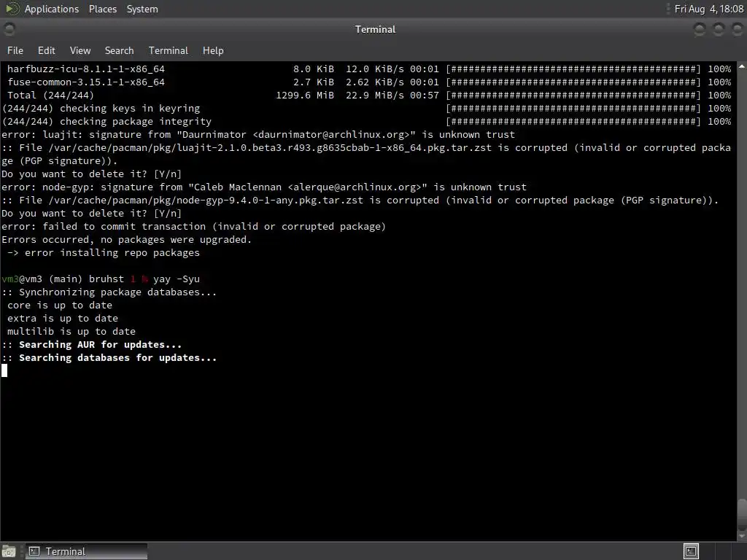Click 'core is up to date' line
The image size is (747, 560).
[x=60, y=306]
